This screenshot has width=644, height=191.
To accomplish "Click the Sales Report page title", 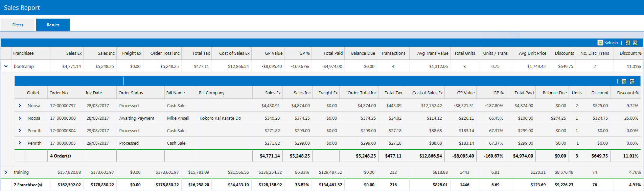I will (x=22, y=7).
